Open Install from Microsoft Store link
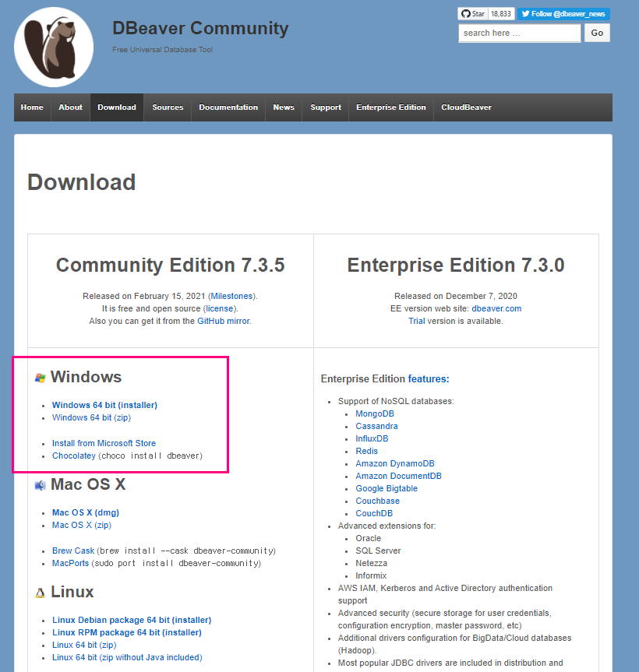The image size is (639, 672). (x=104, y=443)
